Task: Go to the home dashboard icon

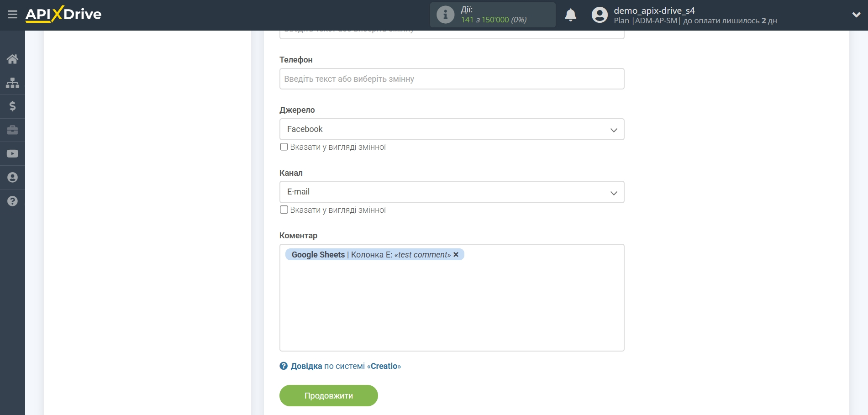Action: coord(12,59)
